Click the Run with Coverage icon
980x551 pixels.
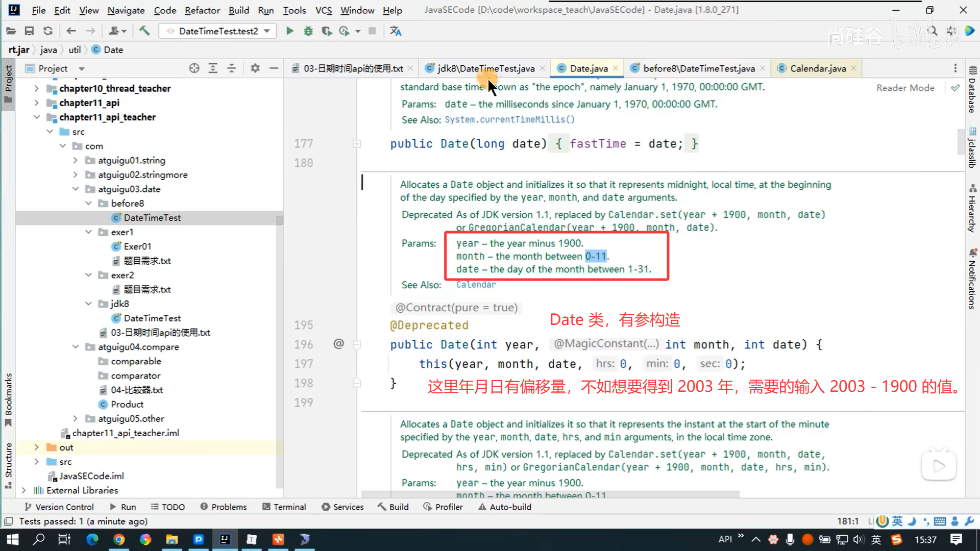point(327,31)
